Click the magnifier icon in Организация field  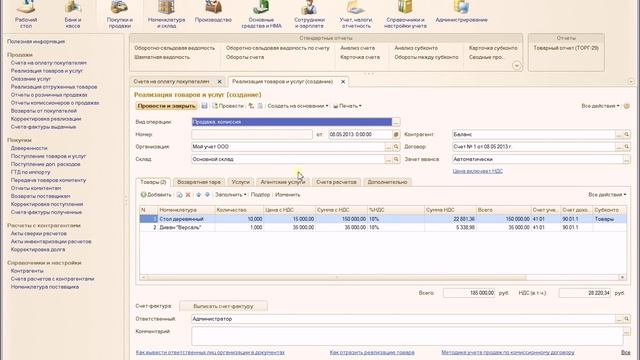[396, 147]
